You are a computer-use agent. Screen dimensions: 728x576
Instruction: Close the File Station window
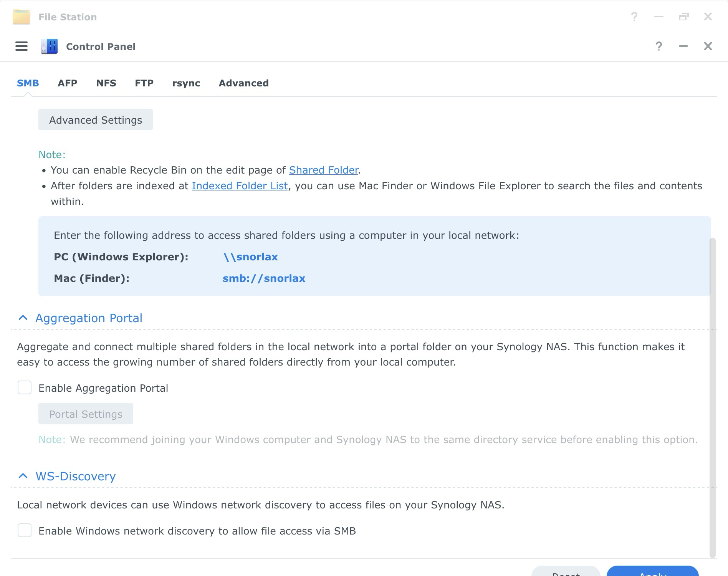[708, 17]
